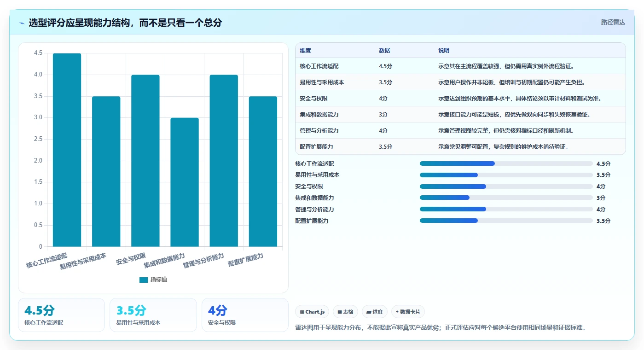This screenshot has width=644, height=350.
Task: Click the 3分 value beside the 集成和数据能力 progress bar
Action: tap(601, 198)
